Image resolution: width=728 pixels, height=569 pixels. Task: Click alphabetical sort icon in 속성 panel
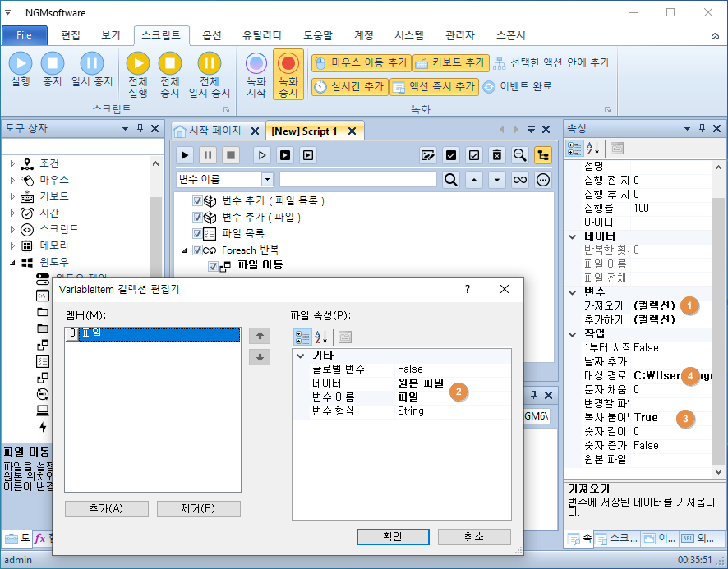pyautogui.click(x=593, y=149)
